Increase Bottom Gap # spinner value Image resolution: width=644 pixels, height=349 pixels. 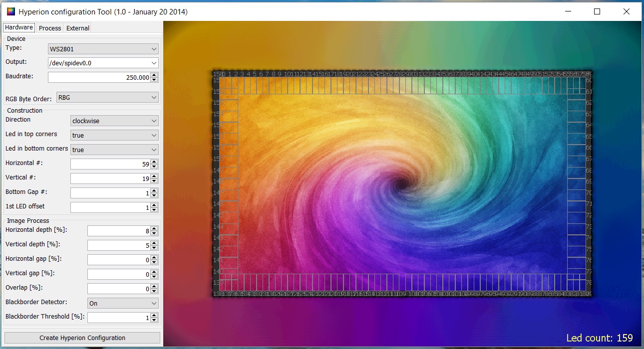tap(154, 190)
